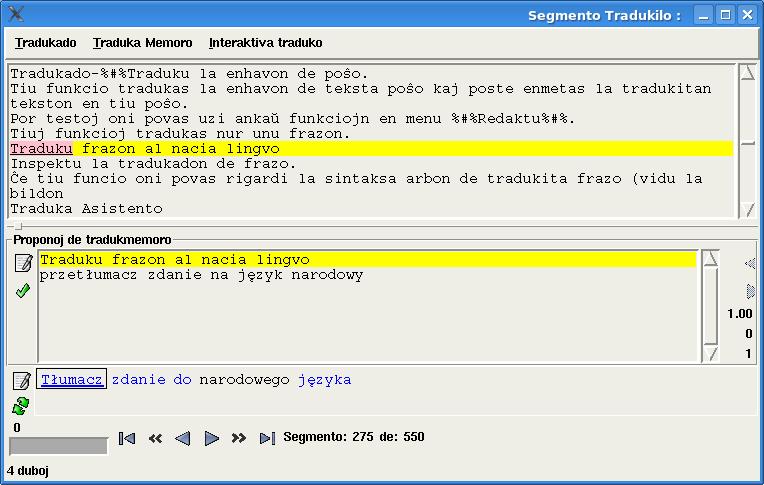Minimize the Segmento Tradukilo window
The width and height of the screenshot is (764, 485).
pyautogui.click(x=703, y=15)
